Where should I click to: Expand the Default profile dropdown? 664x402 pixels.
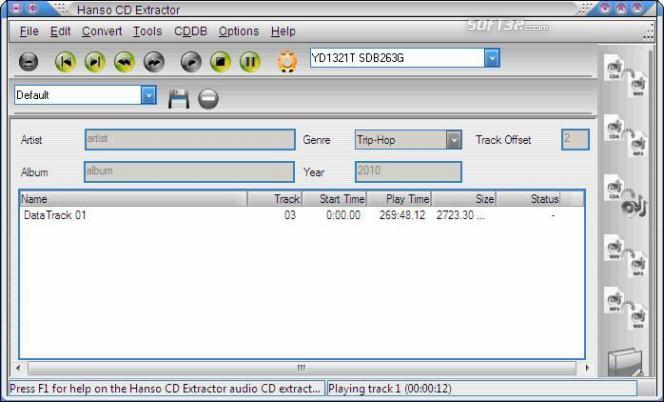[x=149, y=95]
